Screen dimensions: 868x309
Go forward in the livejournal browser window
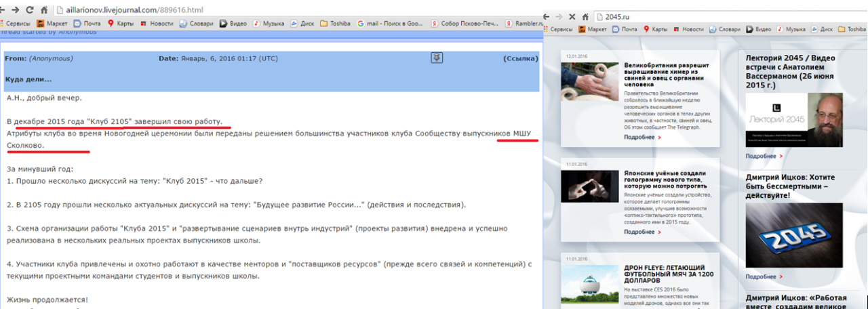(14, 10)
